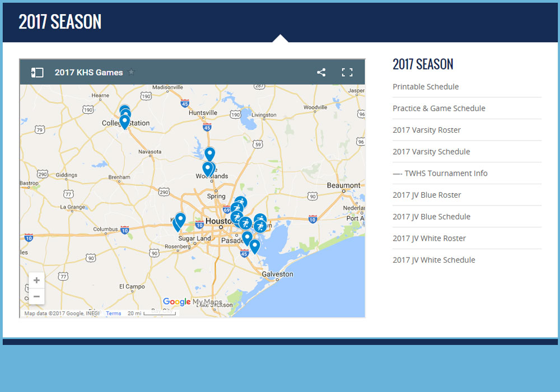The height and width of the screenshot is (392, 560).
Task: Click the Galveston label on map
Action: (x=278, y=274)
